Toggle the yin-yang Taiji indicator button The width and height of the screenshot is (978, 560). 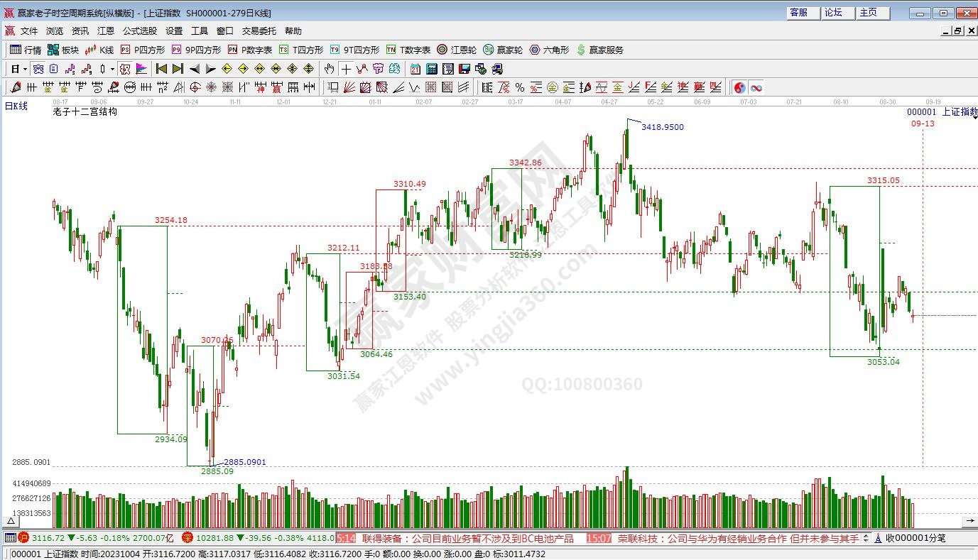(x=739, y=87)
